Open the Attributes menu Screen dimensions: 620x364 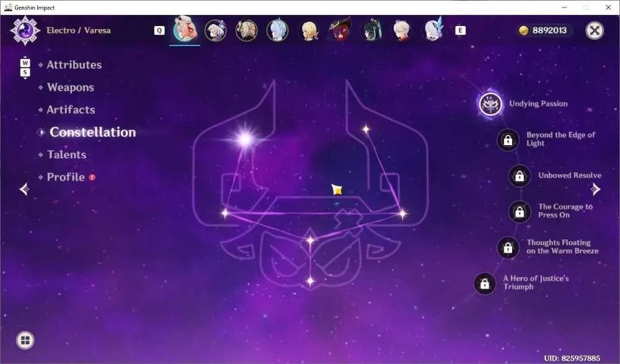tap(74, 65)
